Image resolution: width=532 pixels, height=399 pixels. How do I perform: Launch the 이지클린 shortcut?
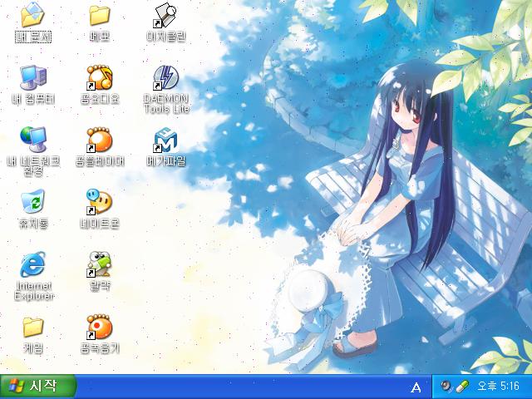[x=166, y=15]
